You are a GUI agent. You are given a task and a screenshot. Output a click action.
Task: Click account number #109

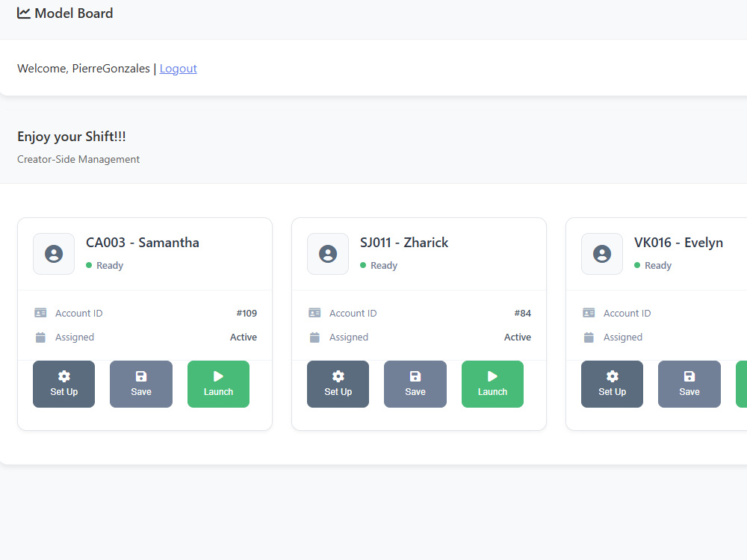coord(247,314)
